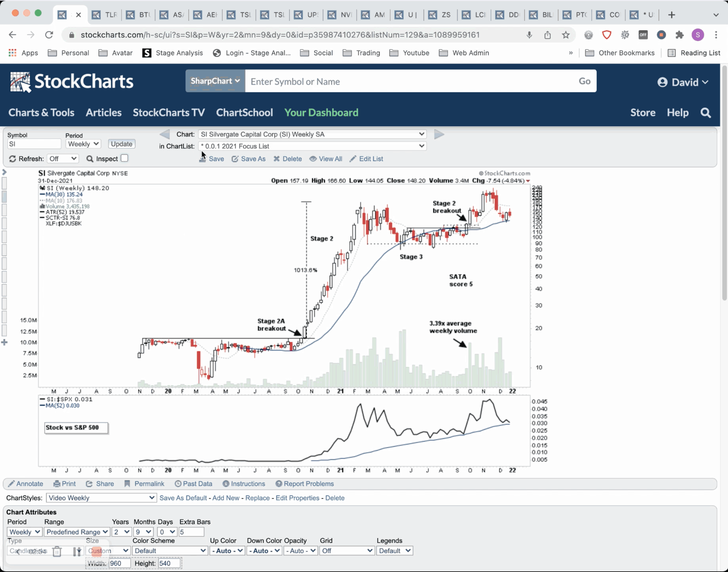Share the chart
Image resolution: width=728 pixels, height=572 pixels.
pyautogui.click(x=100, y=483)
